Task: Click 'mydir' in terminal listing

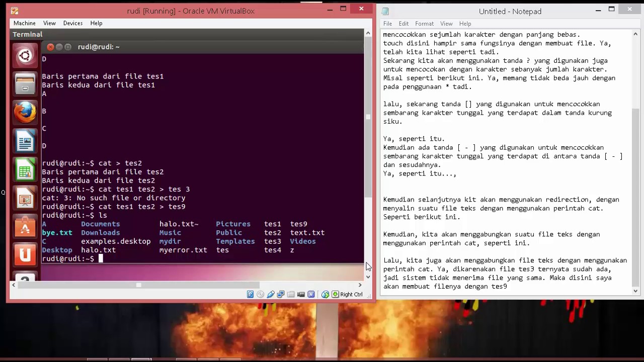Action: 170,241
